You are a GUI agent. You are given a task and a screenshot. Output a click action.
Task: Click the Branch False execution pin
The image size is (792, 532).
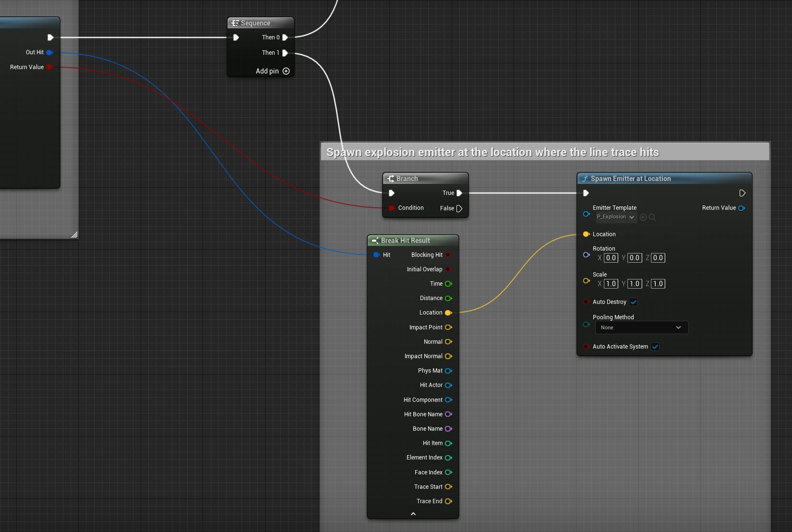pos(459,208)
